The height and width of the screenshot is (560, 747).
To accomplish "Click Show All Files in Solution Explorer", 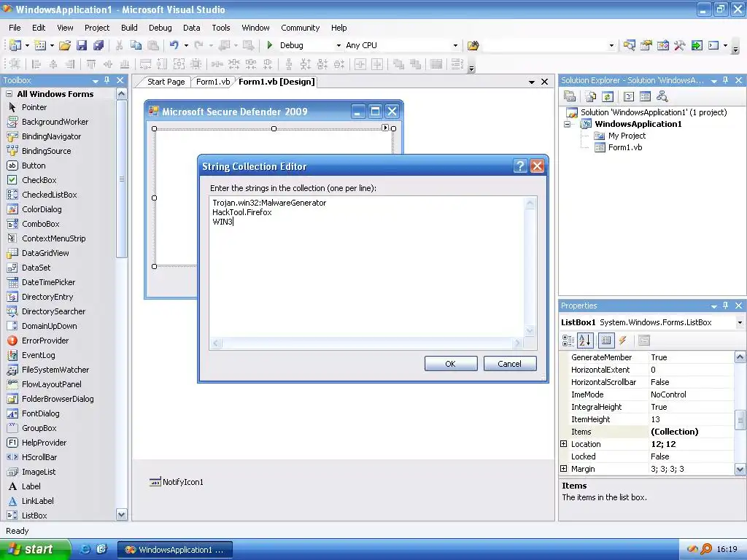I will [591, 97].
